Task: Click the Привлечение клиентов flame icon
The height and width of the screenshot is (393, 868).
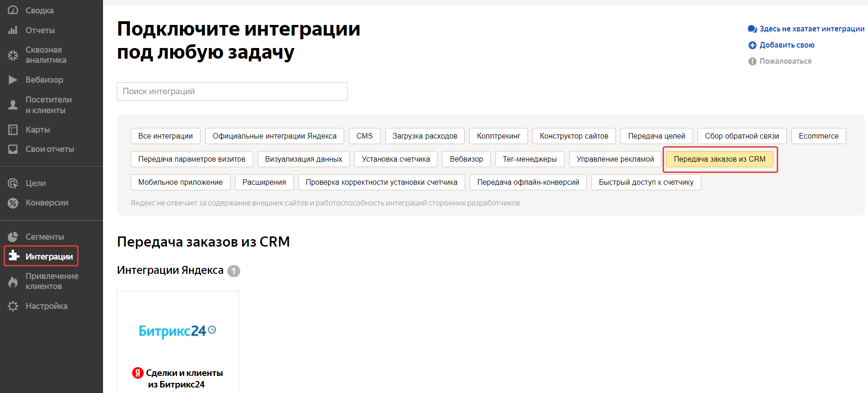Action: click(13, 281)
